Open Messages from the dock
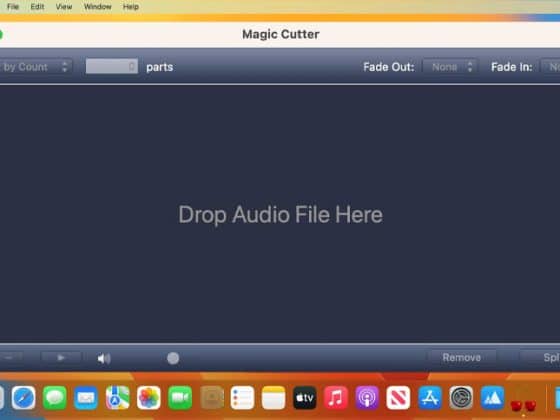The width and height of the screenshot is (560, 420). (x=55, y=398)
